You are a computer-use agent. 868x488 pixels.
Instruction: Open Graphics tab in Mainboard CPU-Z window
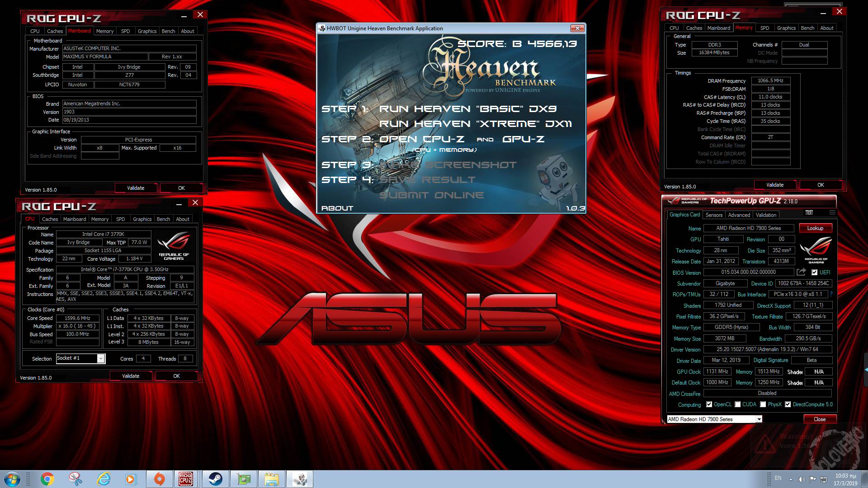click(x=147, y=31)
